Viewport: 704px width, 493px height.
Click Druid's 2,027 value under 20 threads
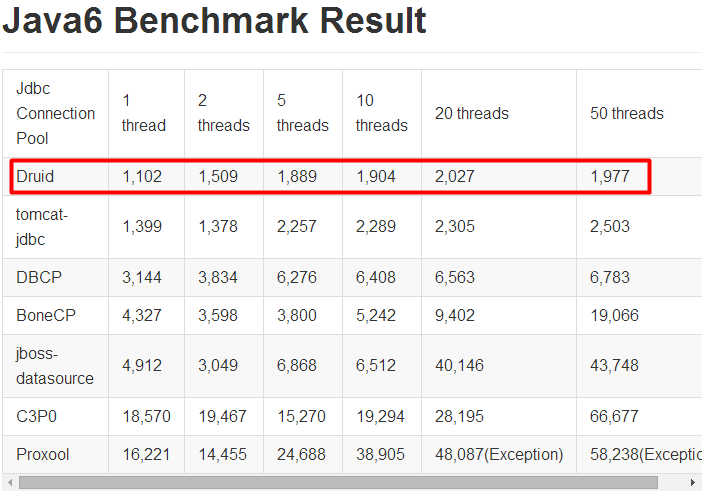coord(454,176)
